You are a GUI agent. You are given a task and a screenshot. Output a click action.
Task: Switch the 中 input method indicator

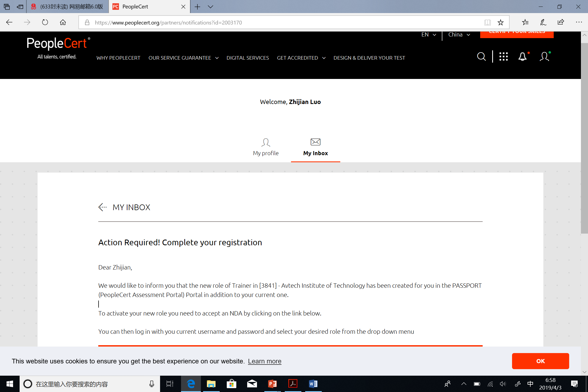click(530, 384)
